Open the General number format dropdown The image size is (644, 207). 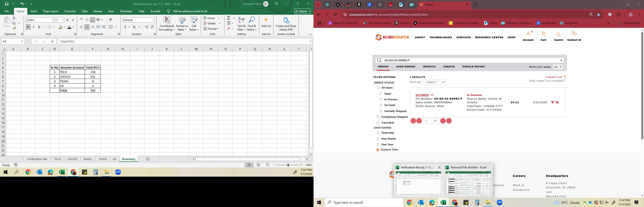coord(153,20)
